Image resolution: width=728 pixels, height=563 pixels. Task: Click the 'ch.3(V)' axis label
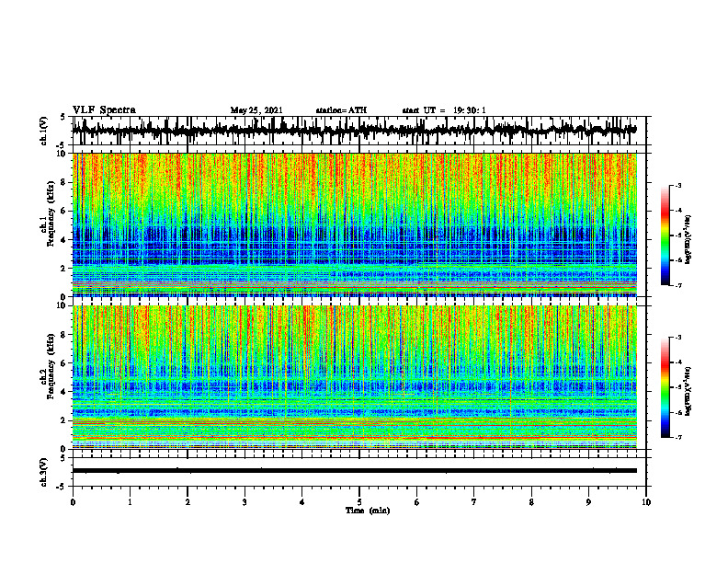pos(44,472)
